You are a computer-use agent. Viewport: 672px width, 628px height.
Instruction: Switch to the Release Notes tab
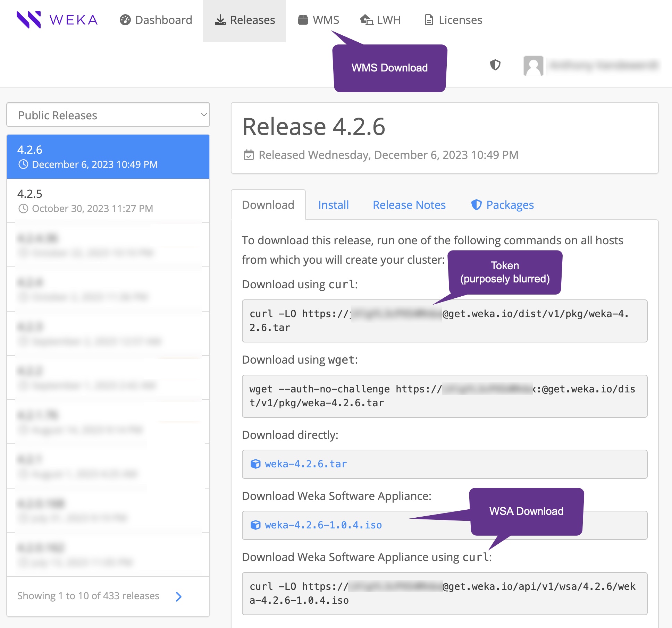409,205
